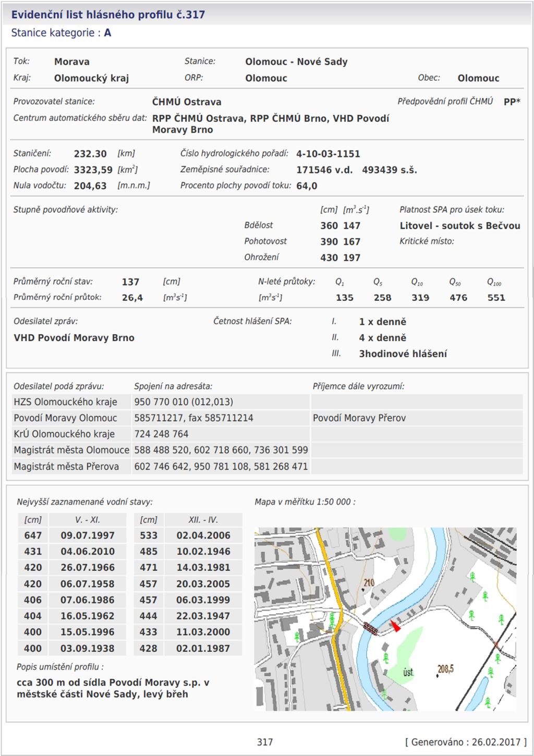Select the "Olomouc" value beside ORP label
The image size is (534, 756).
point(266,78)
